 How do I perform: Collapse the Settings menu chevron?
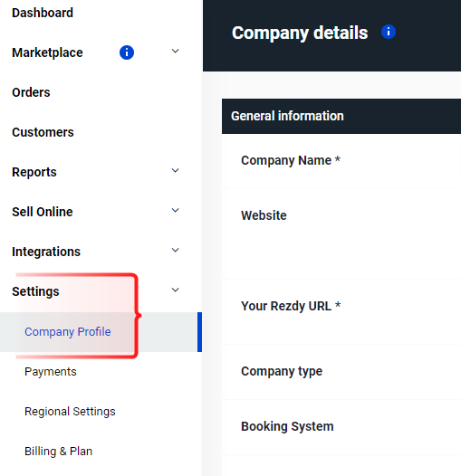point(176,290)
